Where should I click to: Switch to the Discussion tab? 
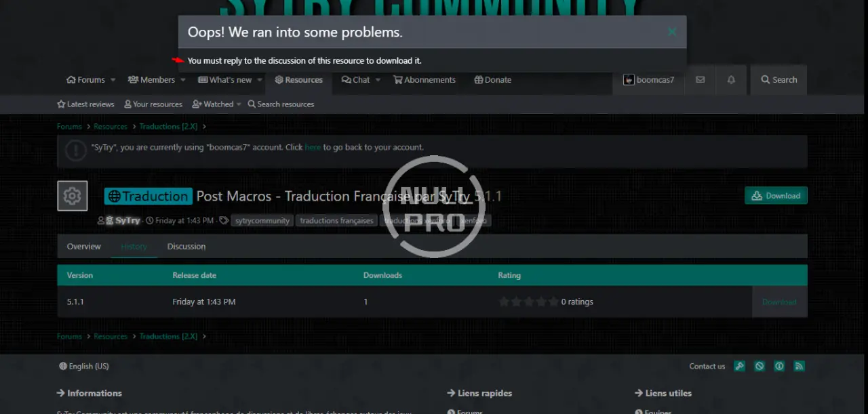click(x=186, y=247)
